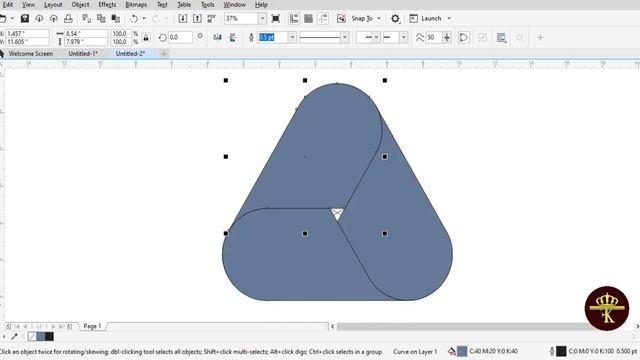Click the align and distribute icon in the property bar
The height and width of the screenshot is (360, 640).
tap(520, 38)
